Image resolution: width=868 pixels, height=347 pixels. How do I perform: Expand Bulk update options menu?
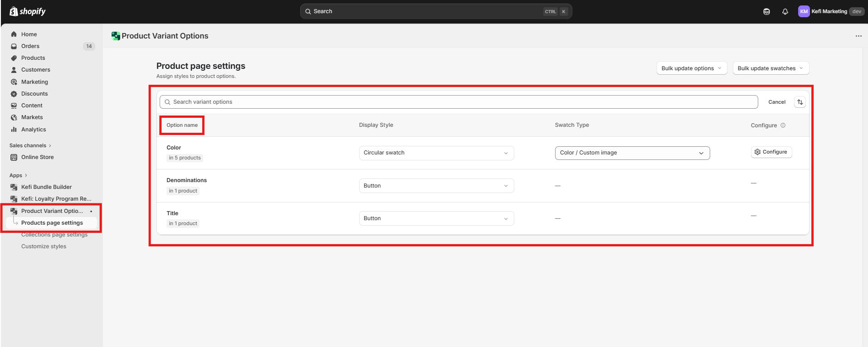pos(691,68)
